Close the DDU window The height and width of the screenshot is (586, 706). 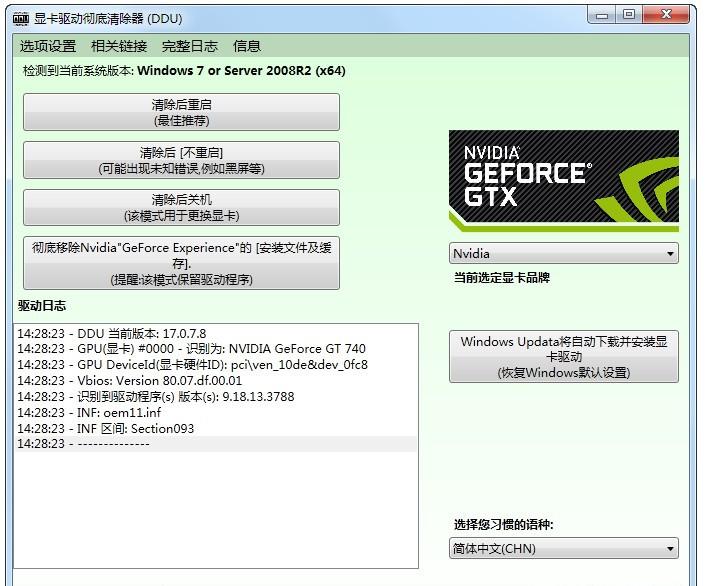coord(666,15)
